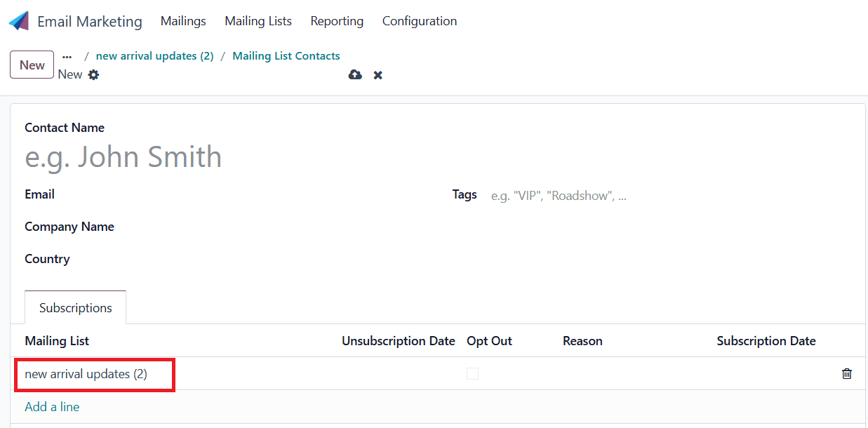
Task: Click the Email Marketing app title
Action: click(90, 22)
